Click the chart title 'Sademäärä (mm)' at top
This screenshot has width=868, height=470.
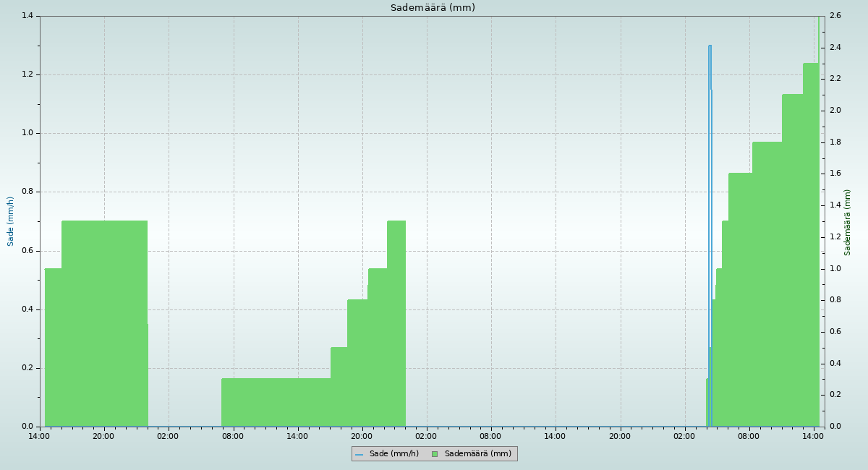click(x=433, y=8)
